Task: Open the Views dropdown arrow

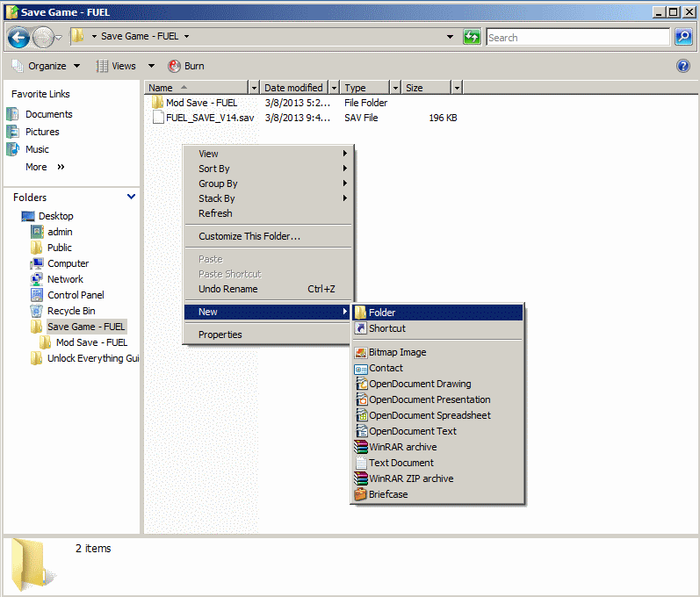Action: (x=151, y=66)
